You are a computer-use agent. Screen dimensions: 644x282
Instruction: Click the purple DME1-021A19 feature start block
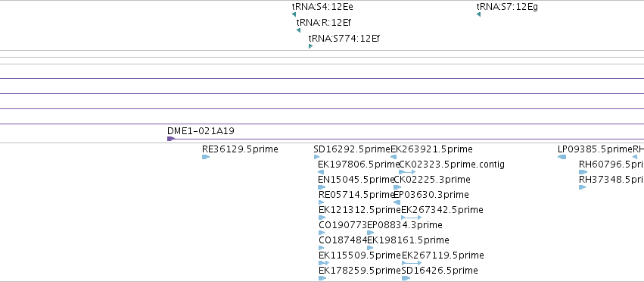coord(171,139)
